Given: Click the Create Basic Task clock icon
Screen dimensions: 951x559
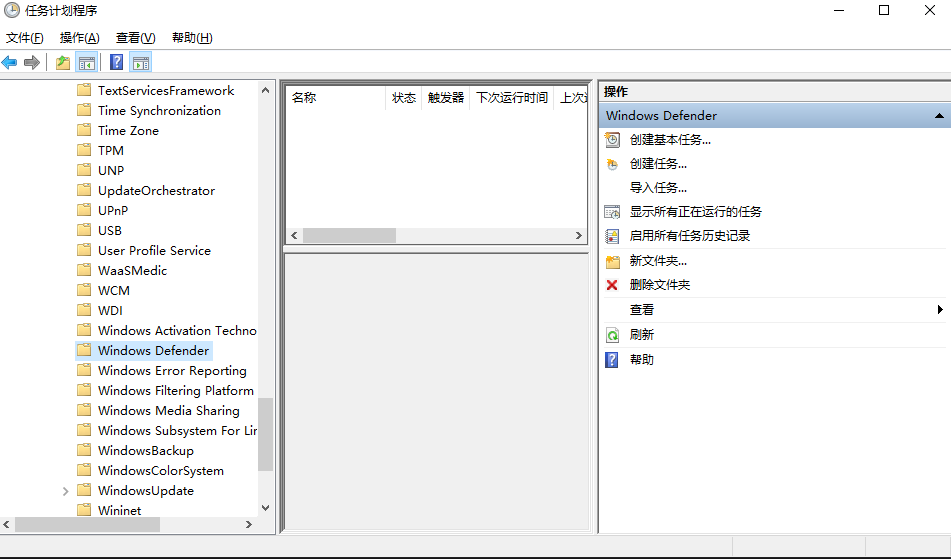Looking at the screenshot, I should pyautogui.click(x=613, y=140).
